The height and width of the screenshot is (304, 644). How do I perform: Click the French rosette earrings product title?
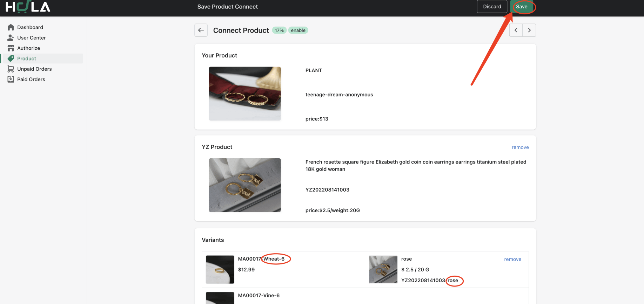[x=416, y=165]
